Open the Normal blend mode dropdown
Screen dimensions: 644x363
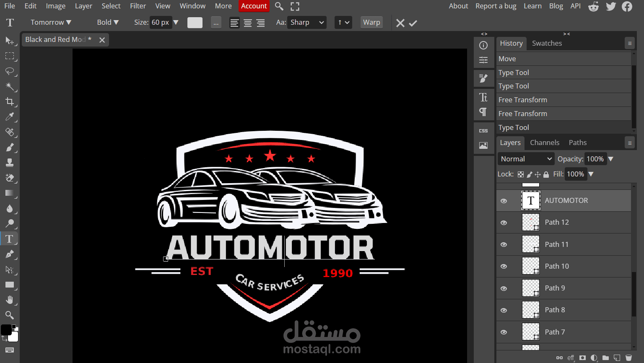tap(526, 159)
